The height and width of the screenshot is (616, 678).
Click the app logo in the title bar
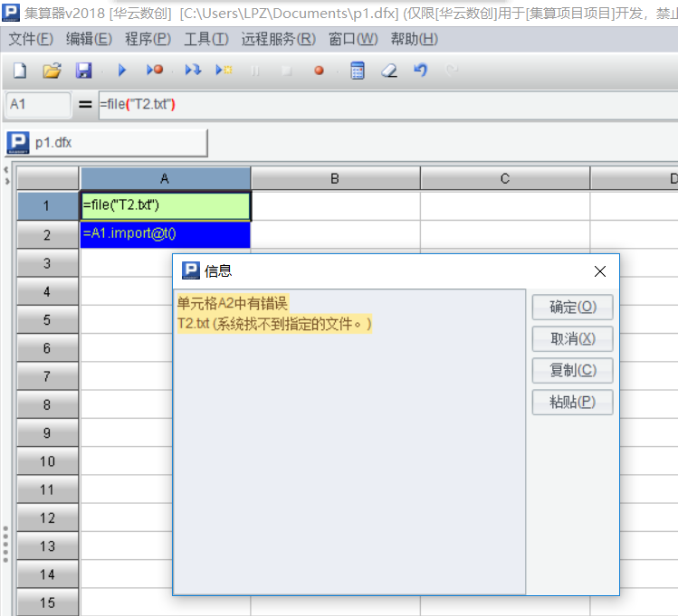pos(10,12)
